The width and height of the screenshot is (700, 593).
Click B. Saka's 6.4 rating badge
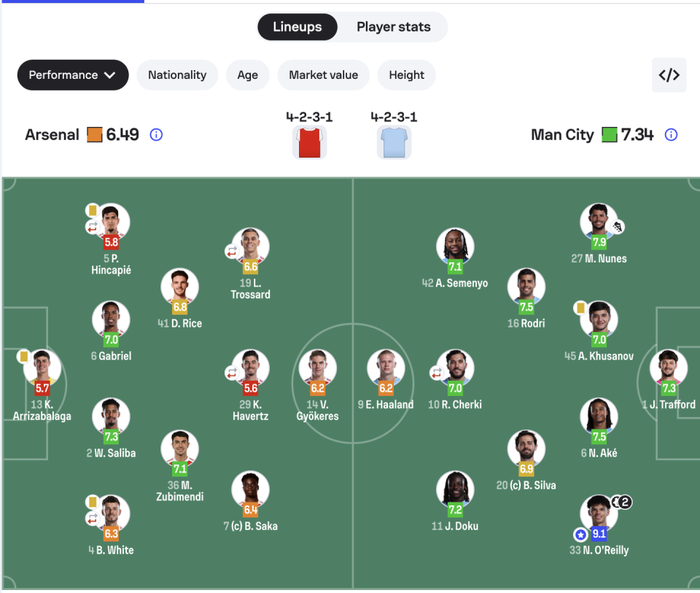(250, 510)
